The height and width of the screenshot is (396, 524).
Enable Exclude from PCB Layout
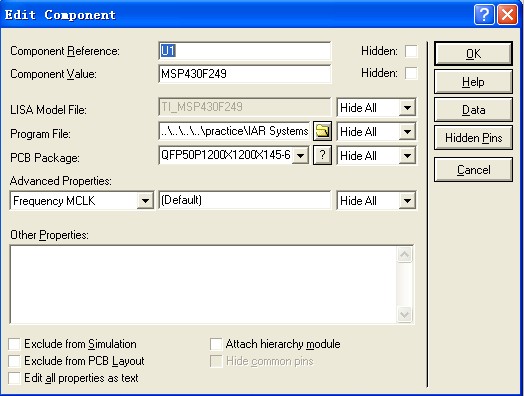tap(14, 361)
